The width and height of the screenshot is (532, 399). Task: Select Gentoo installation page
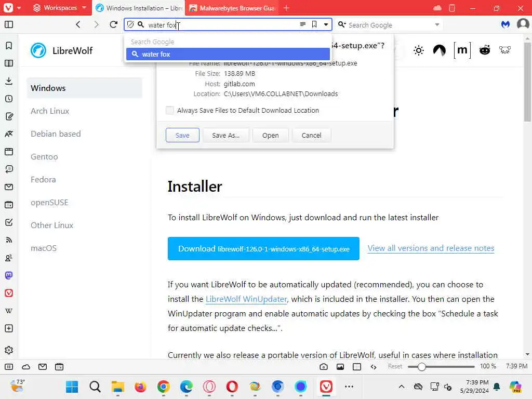pos(44,157)
